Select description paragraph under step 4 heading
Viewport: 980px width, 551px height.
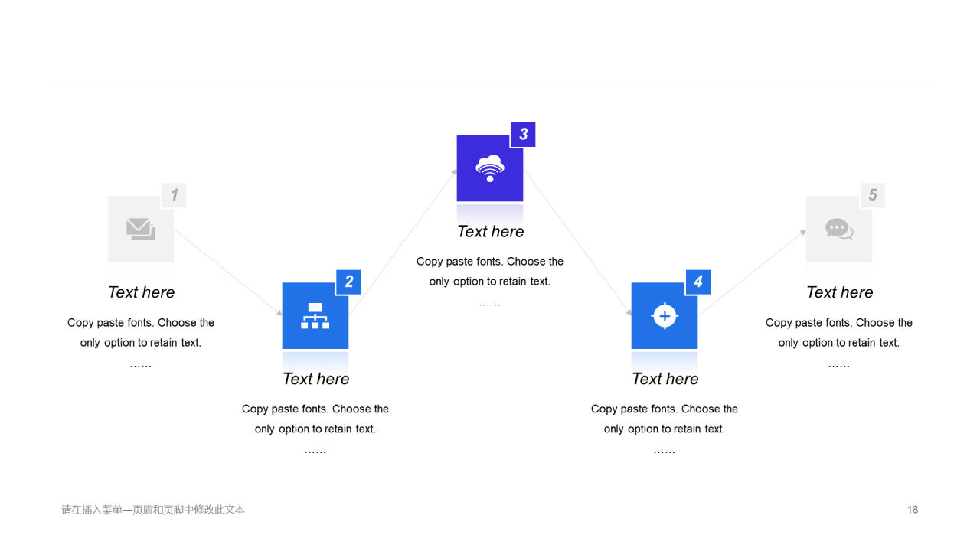point(665,419)
